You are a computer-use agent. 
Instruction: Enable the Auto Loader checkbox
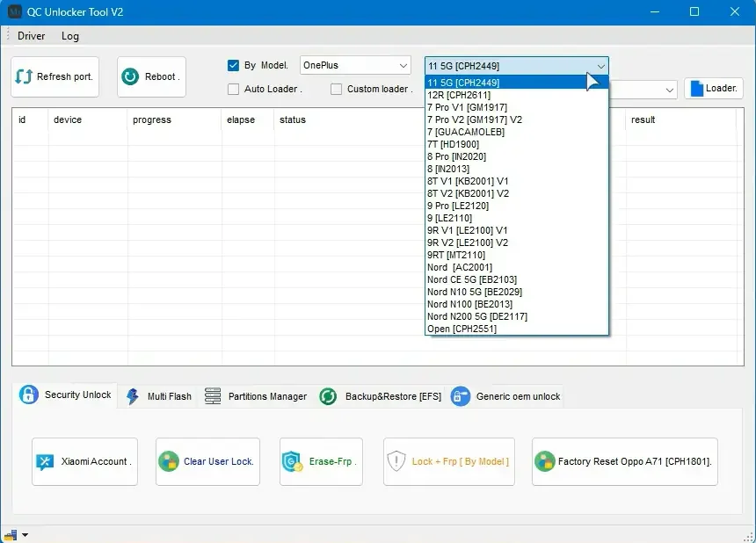click(x=234, y=89)
